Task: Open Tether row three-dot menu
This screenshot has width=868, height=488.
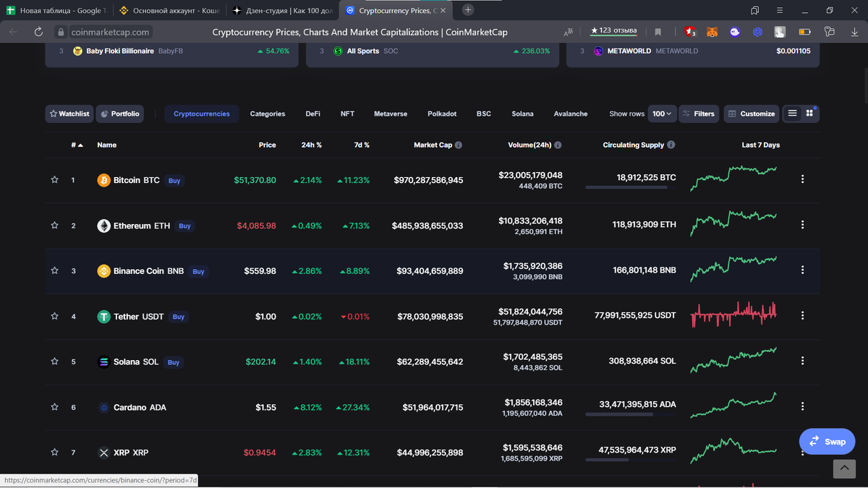Action: 802,315
